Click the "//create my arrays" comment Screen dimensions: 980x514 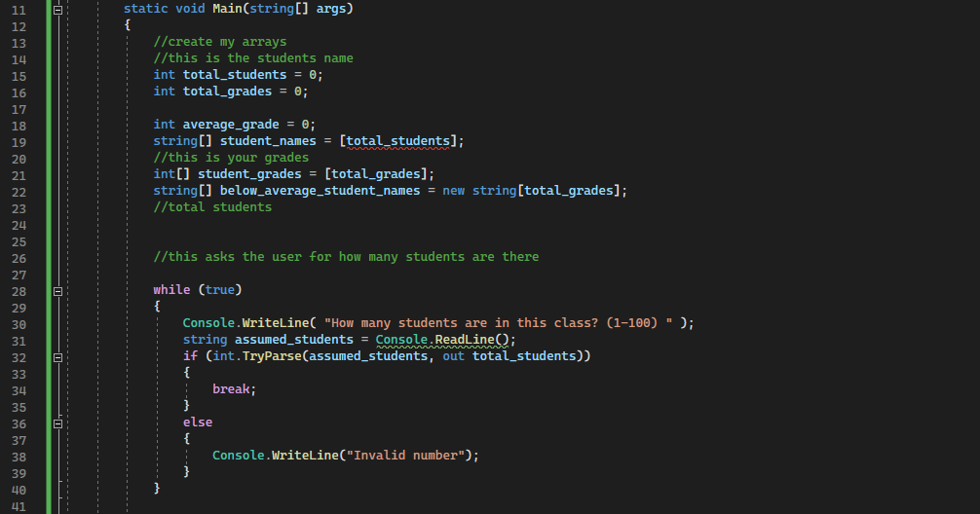pos(220,42)
